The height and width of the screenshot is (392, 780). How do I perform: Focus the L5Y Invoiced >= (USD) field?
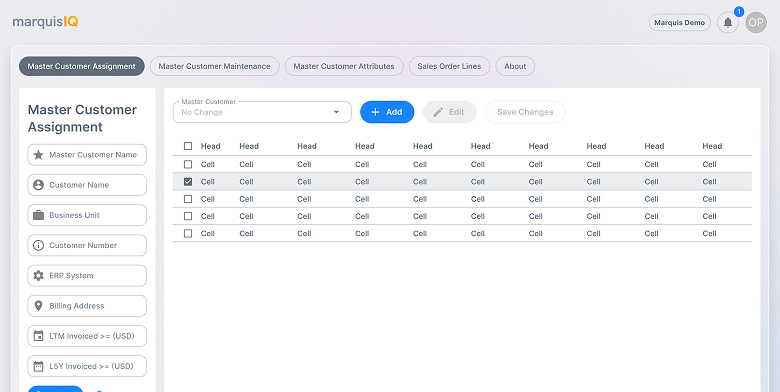point(87,366)
